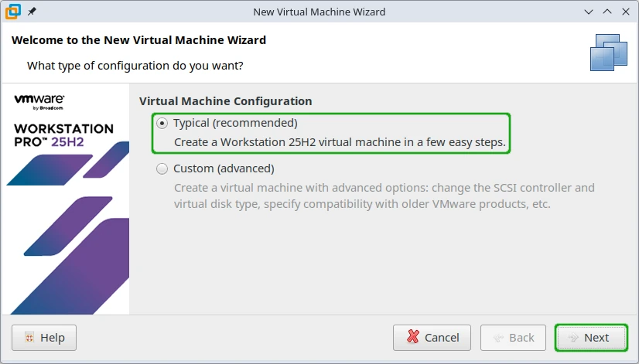Click the VMware by Broadcom logo
The image size is (639, 364).
39,102
